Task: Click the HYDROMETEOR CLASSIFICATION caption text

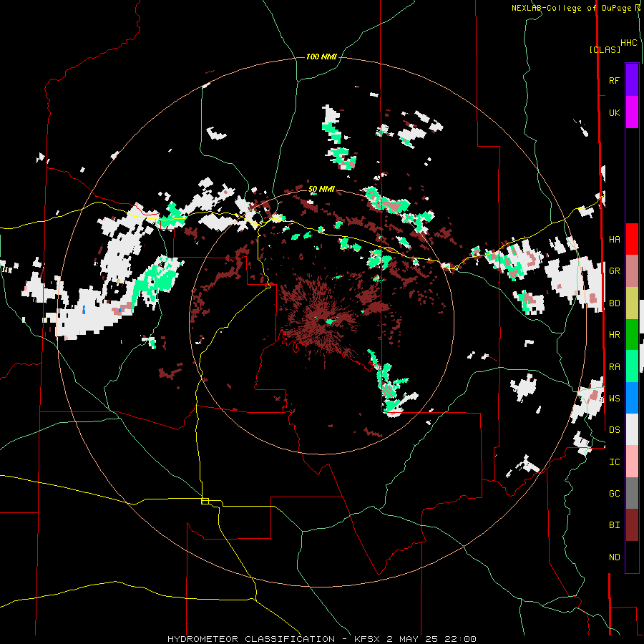Action: (x=251, y=639)
